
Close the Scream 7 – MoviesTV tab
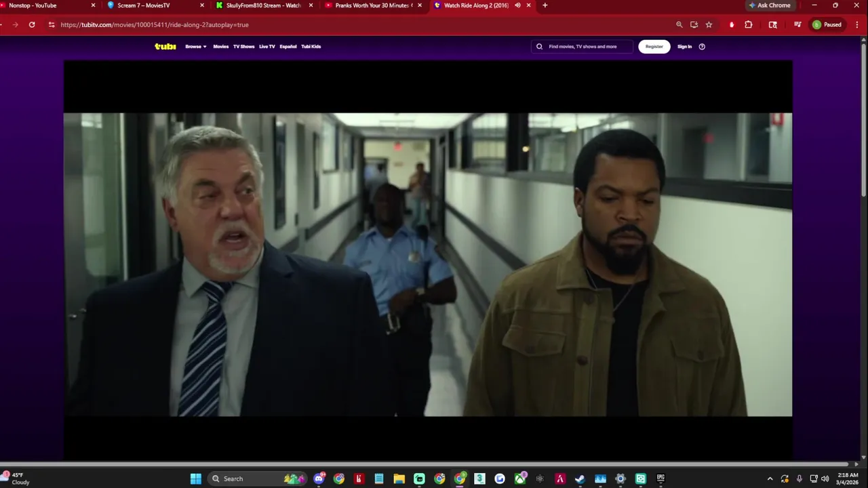202,5
